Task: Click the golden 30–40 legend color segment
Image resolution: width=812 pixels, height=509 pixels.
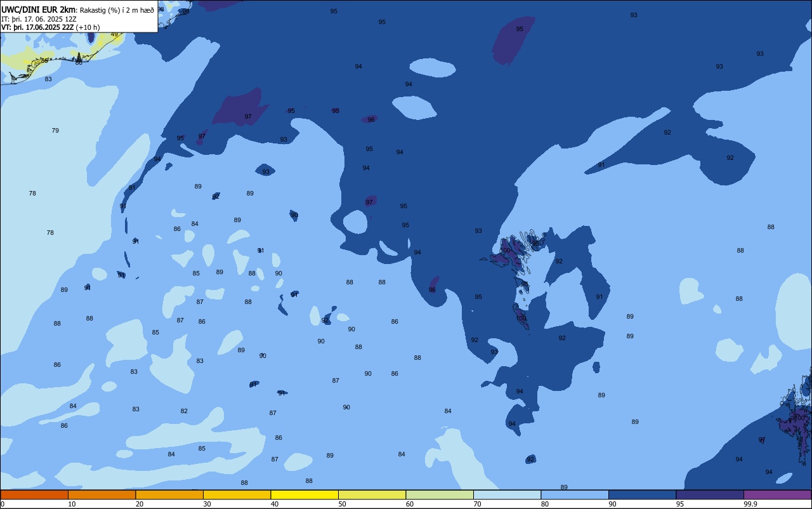Action: (x=237, y=494)
